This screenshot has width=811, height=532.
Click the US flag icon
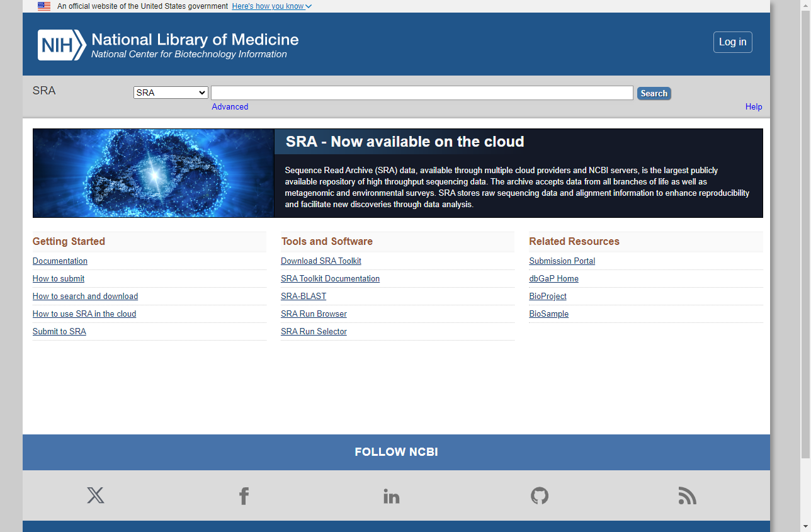point(44,6)
